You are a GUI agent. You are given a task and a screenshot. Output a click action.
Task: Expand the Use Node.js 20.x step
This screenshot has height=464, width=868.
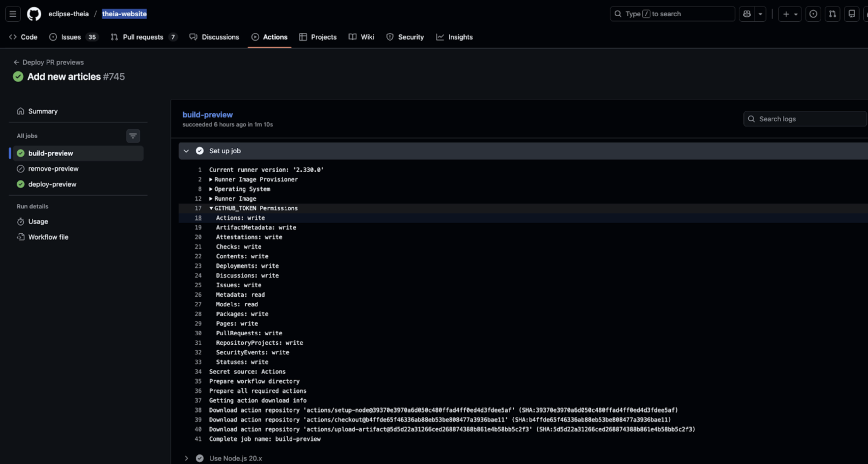(186, 458)
